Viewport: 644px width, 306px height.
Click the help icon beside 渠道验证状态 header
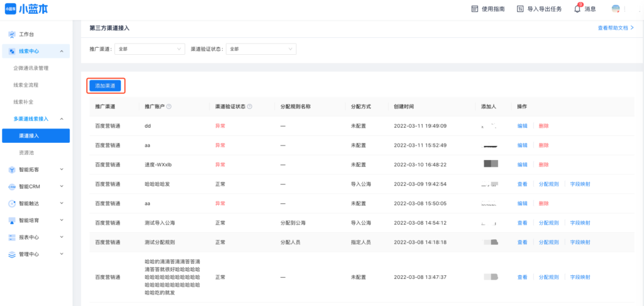pos(250,107)
